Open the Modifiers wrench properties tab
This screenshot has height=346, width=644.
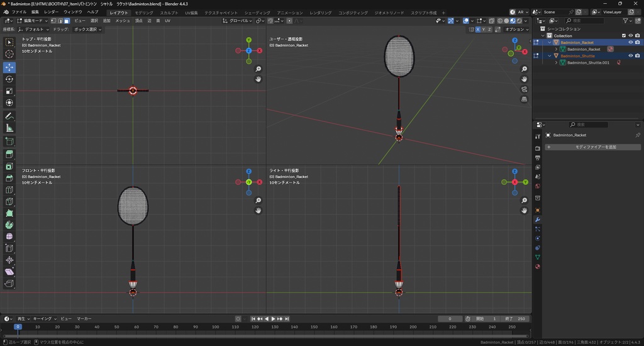(538, 220)
